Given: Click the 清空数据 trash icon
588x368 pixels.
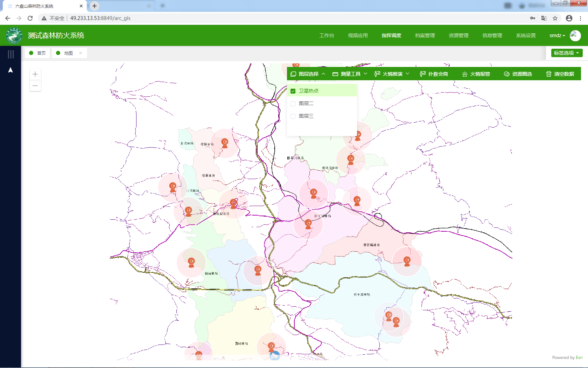Looking at the screenshot, I should pos(548,74).
